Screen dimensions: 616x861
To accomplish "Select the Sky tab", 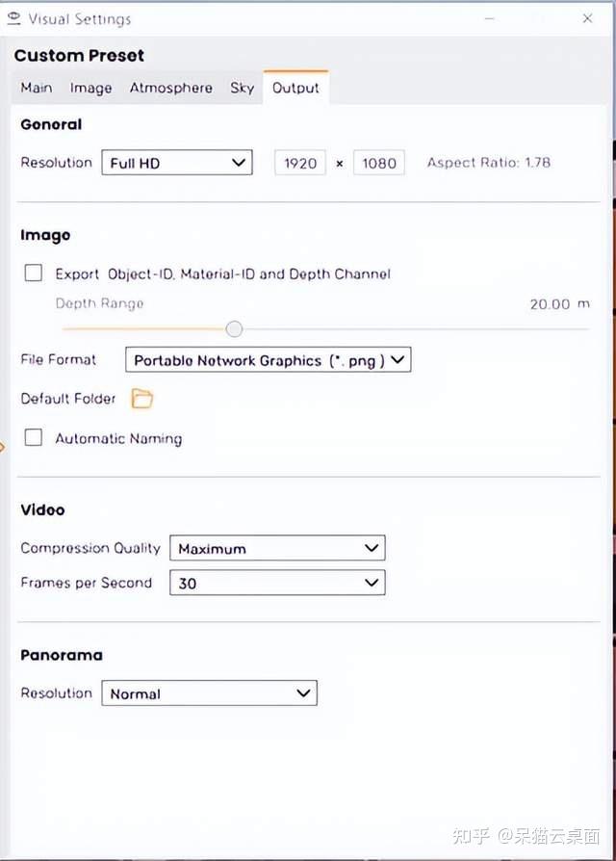I will 242,88.
